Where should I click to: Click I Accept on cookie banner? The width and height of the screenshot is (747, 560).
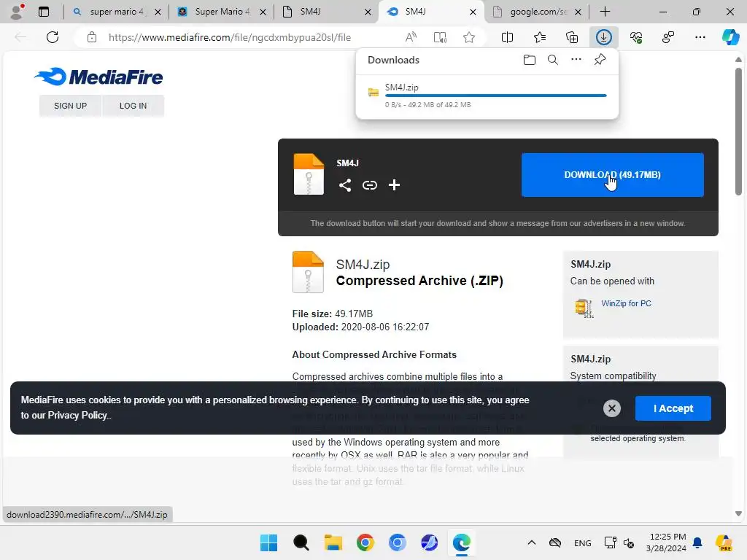673,408
